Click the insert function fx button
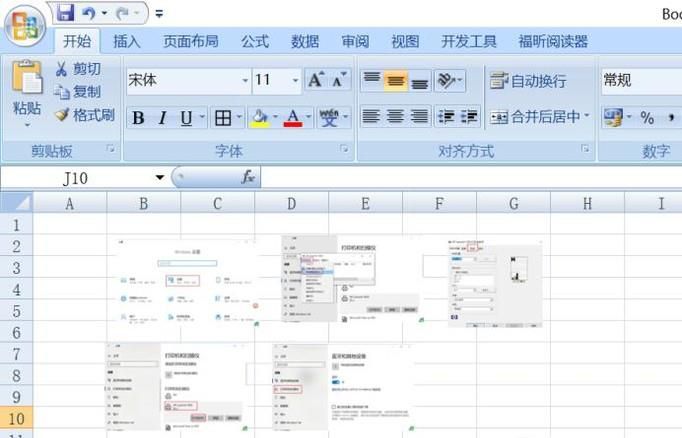This screenshot has width=682, height=438. [x=248, y=177]
